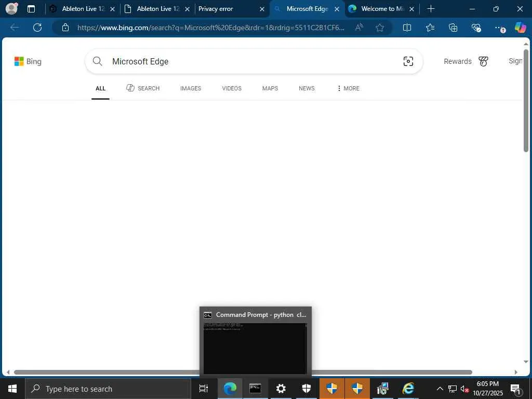Viewport: 532px width, 399px height.
Task: Click the Read aloud icon
Action: point(359,28)
